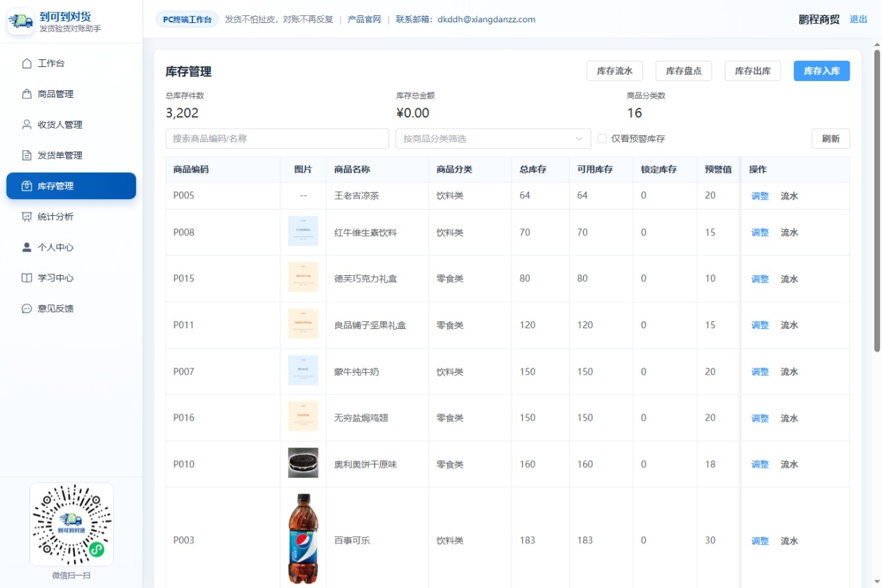This screenshot has width=882, height=588.
Task: Open 意见反馈 menu item
Action: tap(71, 309)
